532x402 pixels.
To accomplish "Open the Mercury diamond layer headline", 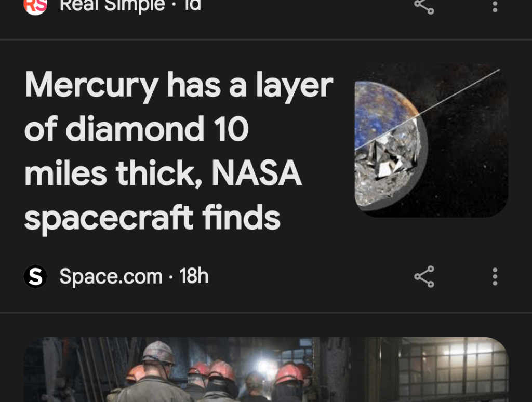I will coord(179,150).
